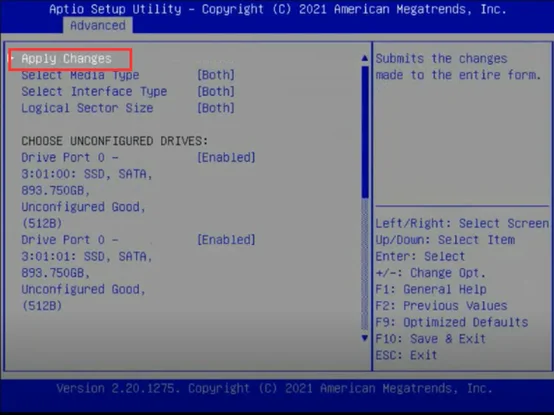Screen dimensions: 554x415
Task: Switch to the Advanced tab
Action: (98, 25)
